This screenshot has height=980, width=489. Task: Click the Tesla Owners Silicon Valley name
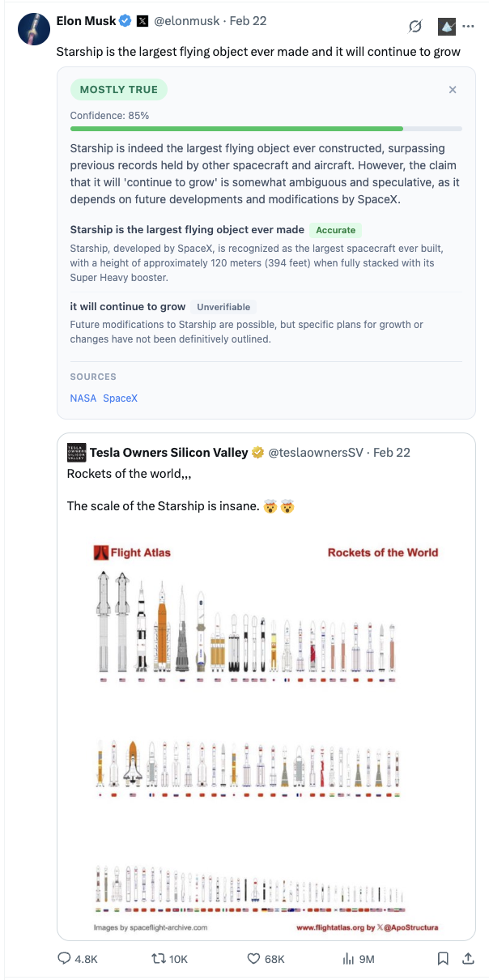click(168, 452)
